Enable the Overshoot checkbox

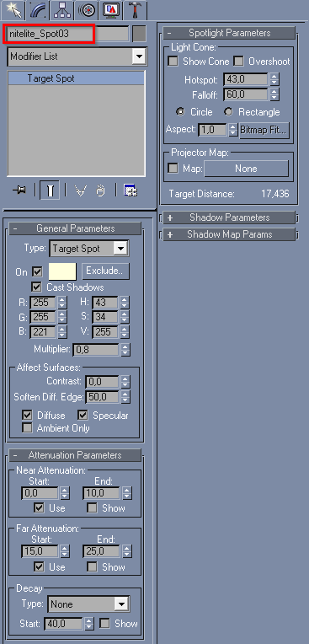coord(238,62)
